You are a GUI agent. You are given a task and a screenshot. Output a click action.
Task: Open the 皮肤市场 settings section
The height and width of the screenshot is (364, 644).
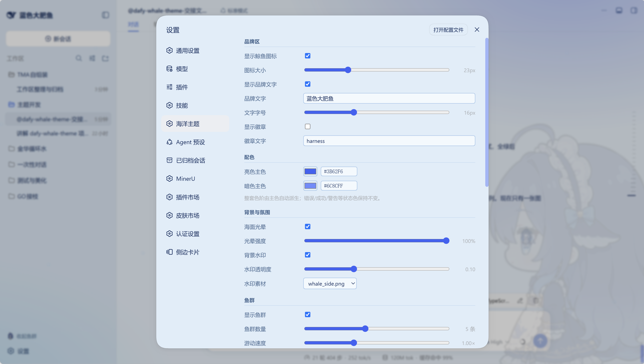tap(195, 215)
